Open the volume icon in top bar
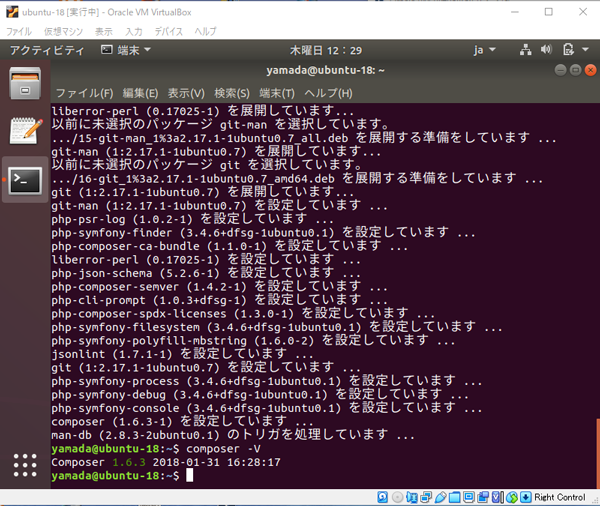This screenshot has width=600, height=506. point(546,49)
